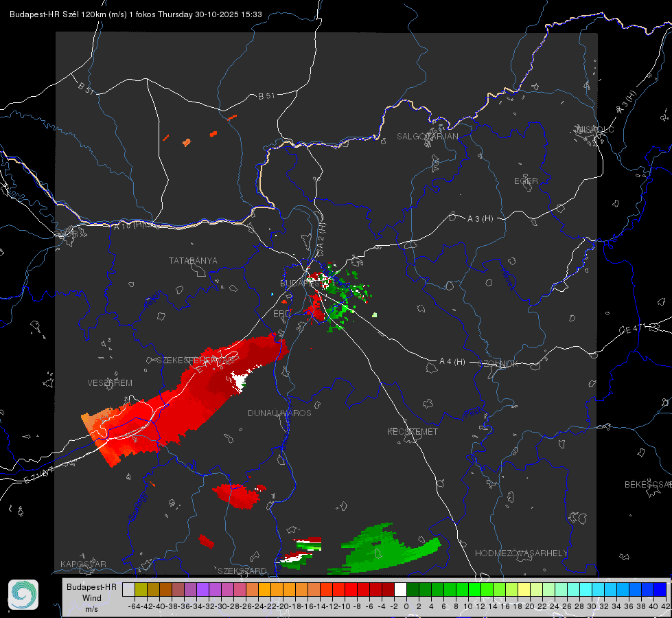
Task: Click the TATABÁNYA city label
Action: tap(193, 260)
